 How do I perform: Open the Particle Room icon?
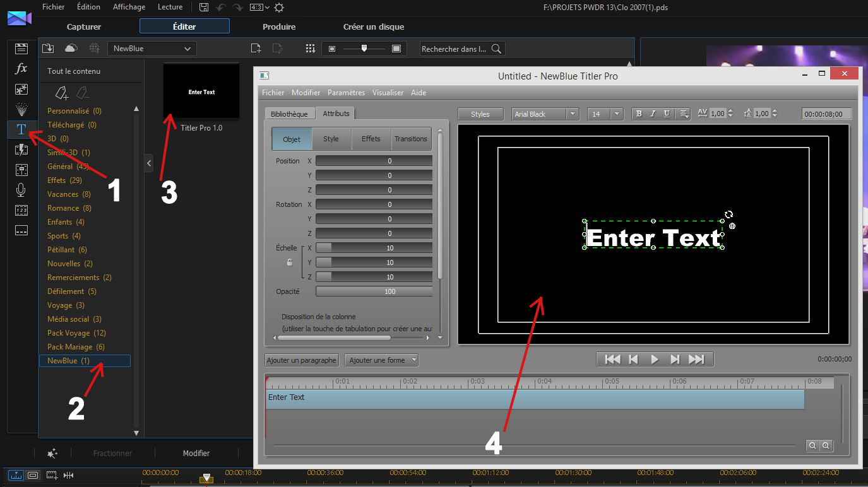pos(21,109)
